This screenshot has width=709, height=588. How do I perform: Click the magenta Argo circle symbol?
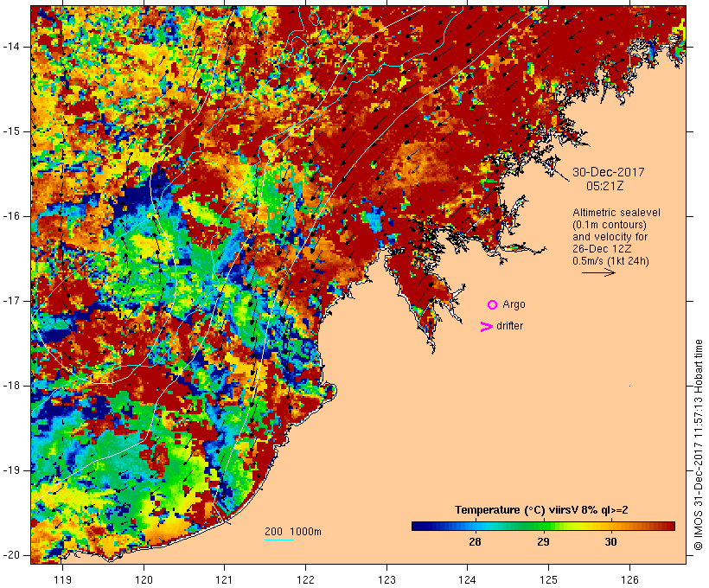point(493,305)
